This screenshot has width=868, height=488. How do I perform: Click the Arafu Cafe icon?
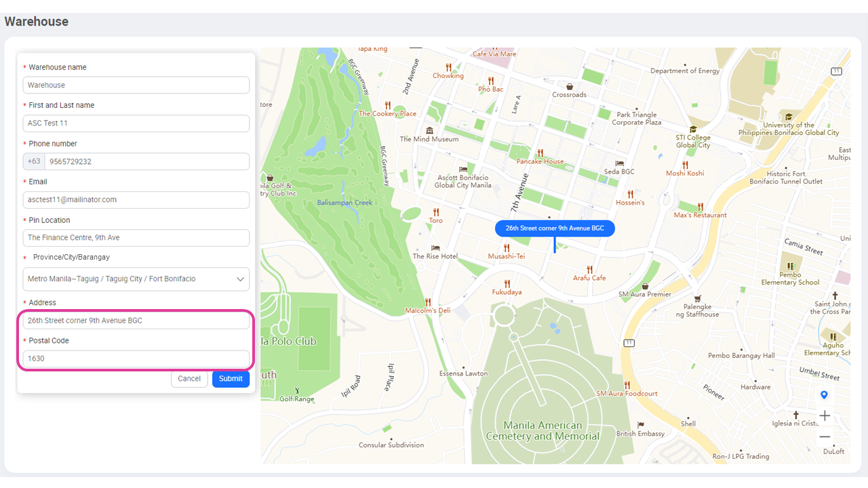tap(589, 270)
